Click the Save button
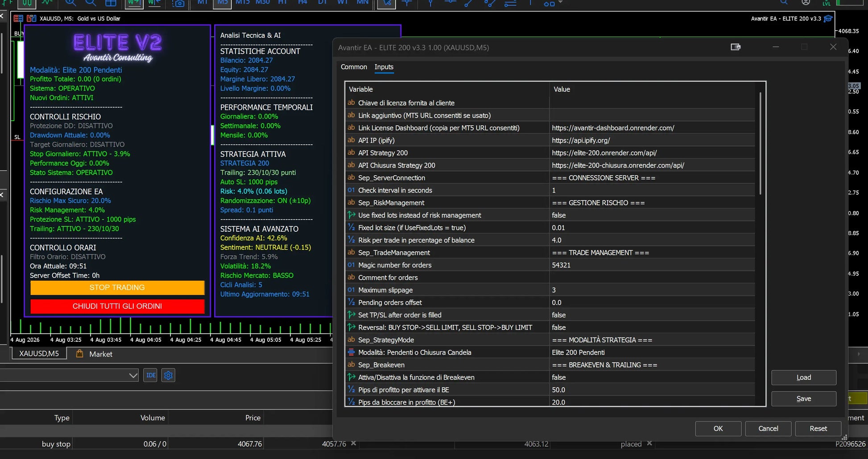The height and width of the screenshot is (459, 868). (804, 399)
